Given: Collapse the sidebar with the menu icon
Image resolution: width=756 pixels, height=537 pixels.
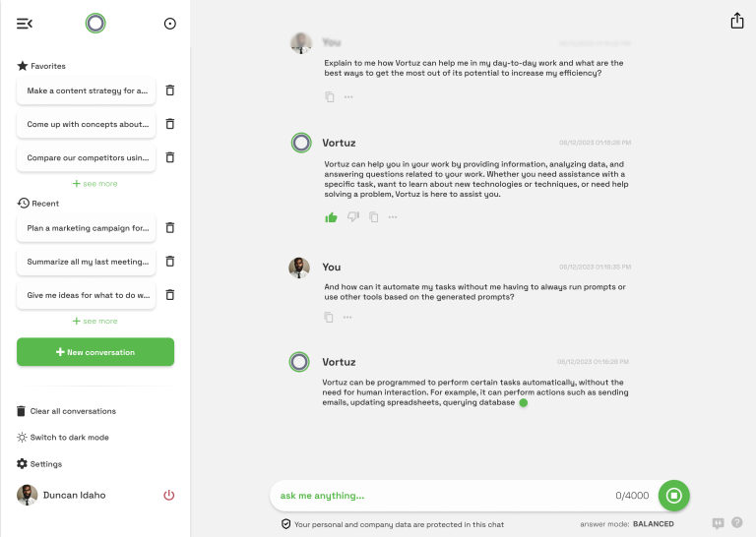Looking at the screenshot, I should (25, 24).
